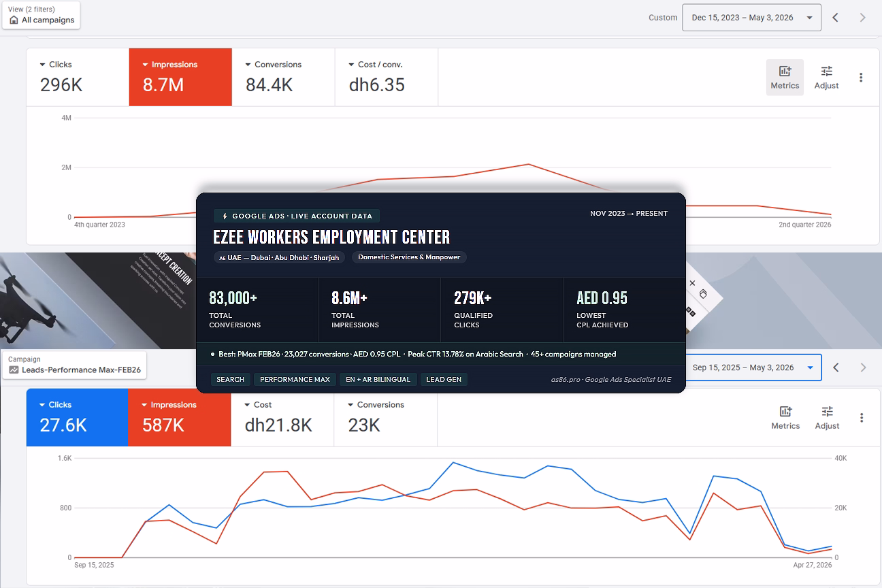Open the Leads-Performance Max-FEB26 campaign selector
Screen dimensions: 882x588
pyautogui.click(x=74, y=365)
